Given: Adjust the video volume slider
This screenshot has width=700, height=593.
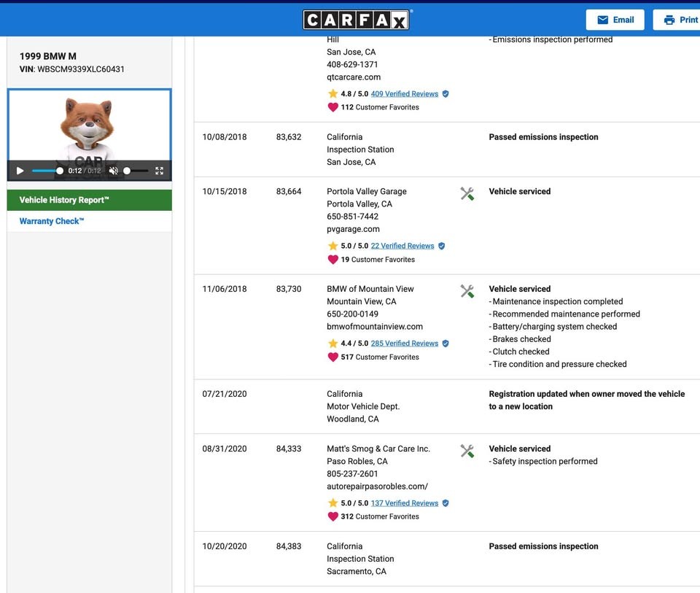Looking at the screenshot, I should (135, 171).
